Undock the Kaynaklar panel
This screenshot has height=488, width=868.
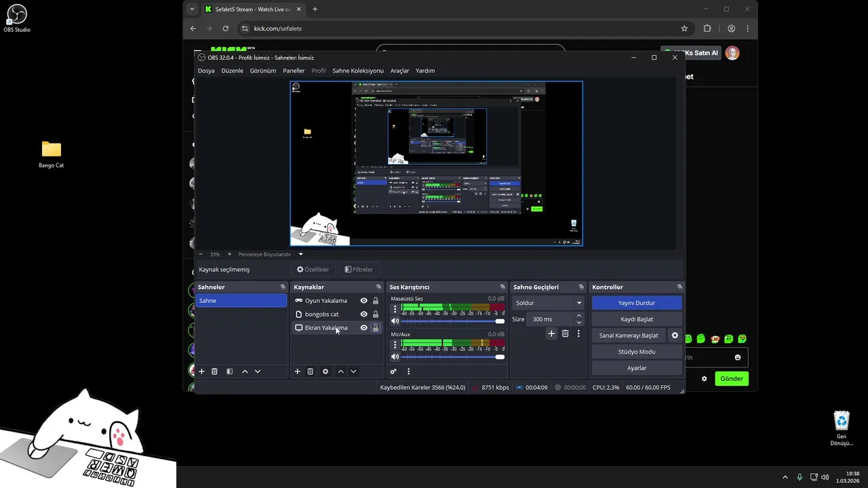point(378,287)
